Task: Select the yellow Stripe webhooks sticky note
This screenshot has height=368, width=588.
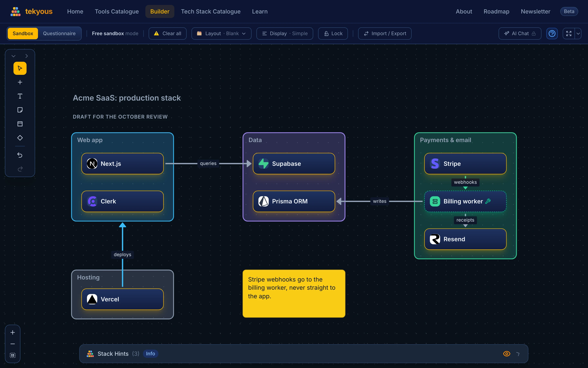Action: click(294, 294)
